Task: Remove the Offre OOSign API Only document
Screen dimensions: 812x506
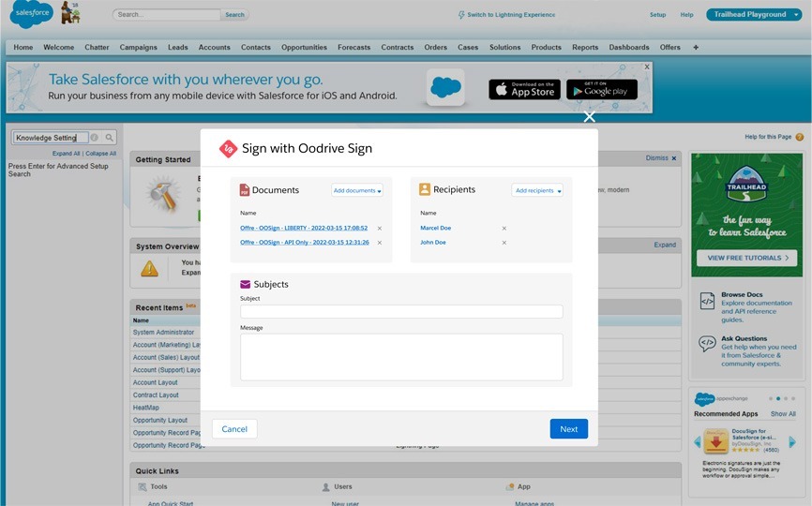Action: [x=380, y=243]
